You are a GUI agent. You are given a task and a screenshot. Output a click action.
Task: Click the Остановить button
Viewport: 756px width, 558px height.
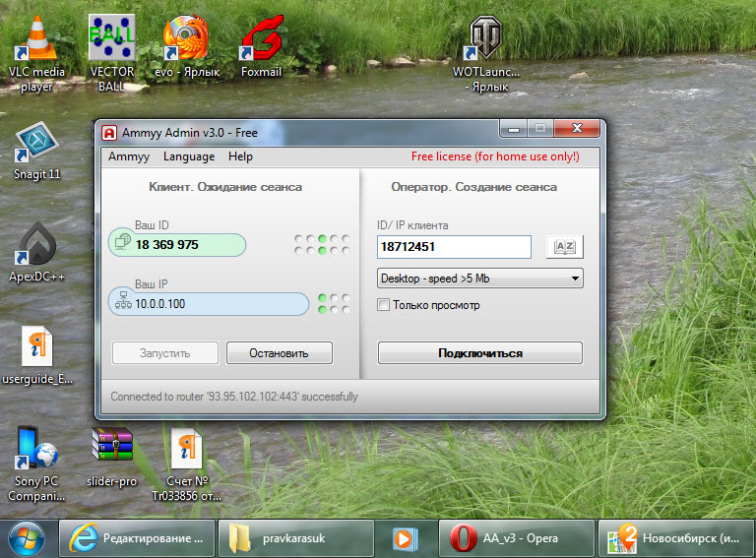[x=280, y=353]
